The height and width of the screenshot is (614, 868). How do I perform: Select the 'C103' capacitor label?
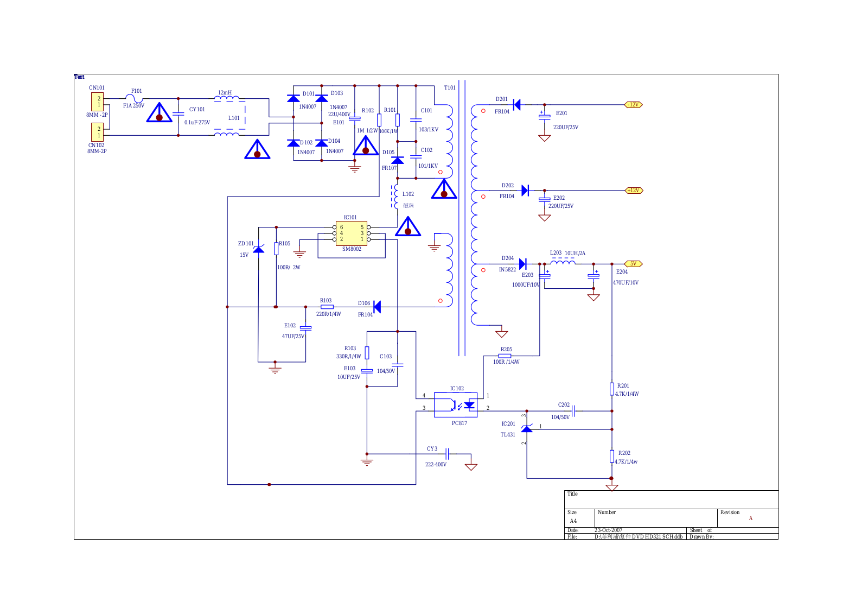click(x=386, y=357)
